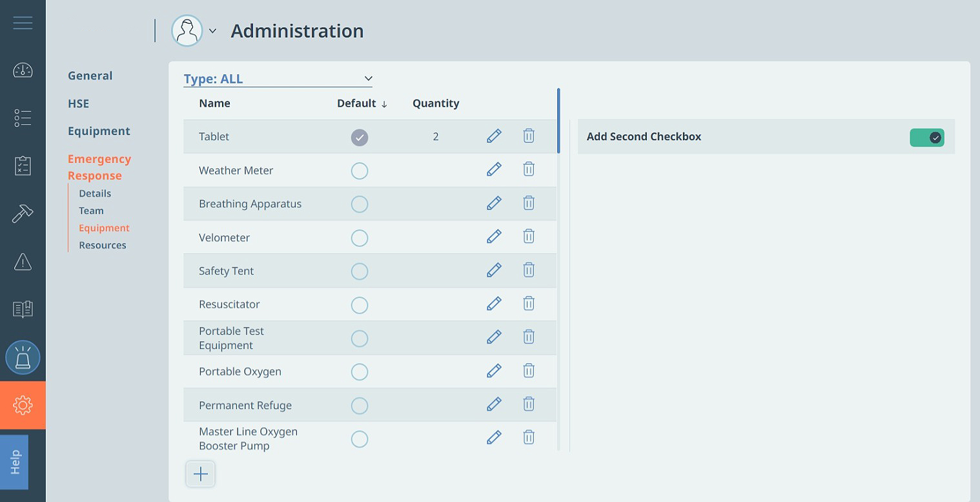Image resolution: width=980 pixels, height=502 pixels.
Task: Delete the Velometer row
Action: coord(529,236)
